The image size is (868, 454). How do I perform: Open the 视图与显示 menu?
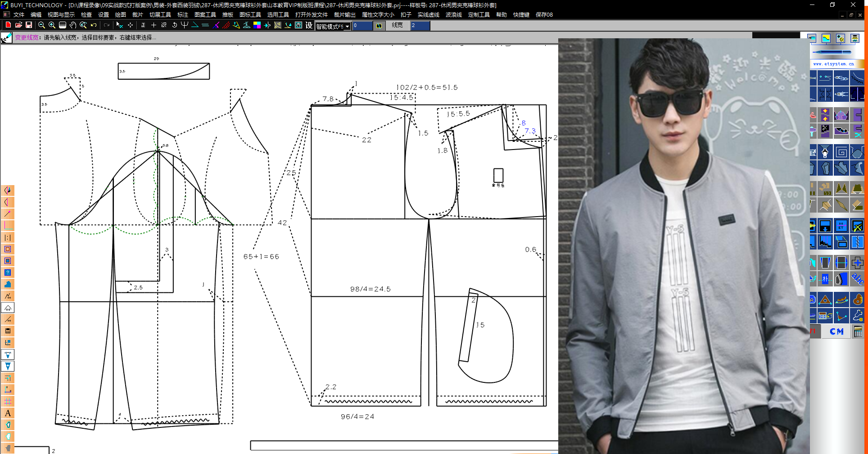click(61, 14)
